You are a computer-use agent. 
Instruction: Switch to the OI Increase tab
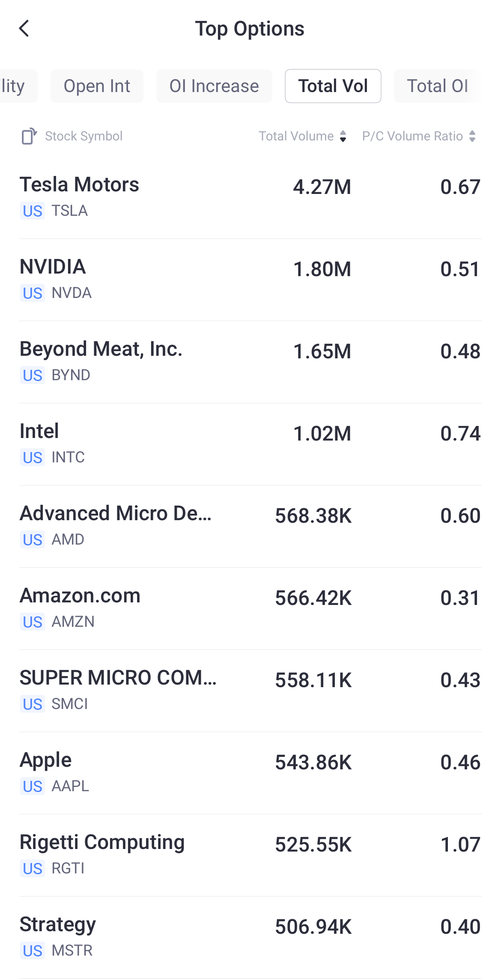pos(214,86)
